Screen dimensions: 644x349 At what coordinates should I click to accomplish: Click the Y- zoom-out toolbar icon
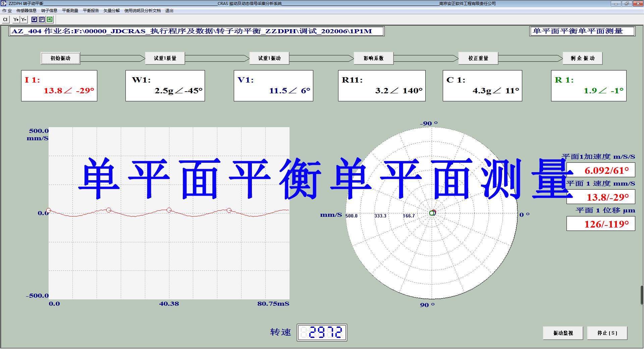[23, 19]
